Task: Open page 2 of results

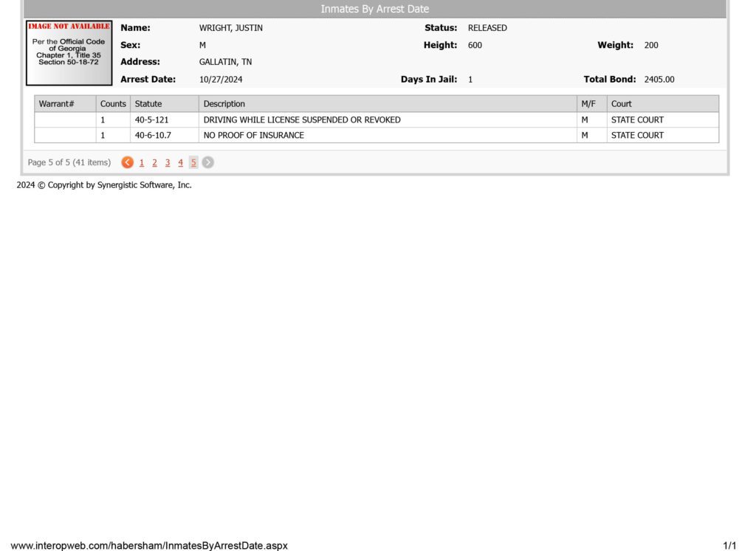Action: [x=155, y=163]
